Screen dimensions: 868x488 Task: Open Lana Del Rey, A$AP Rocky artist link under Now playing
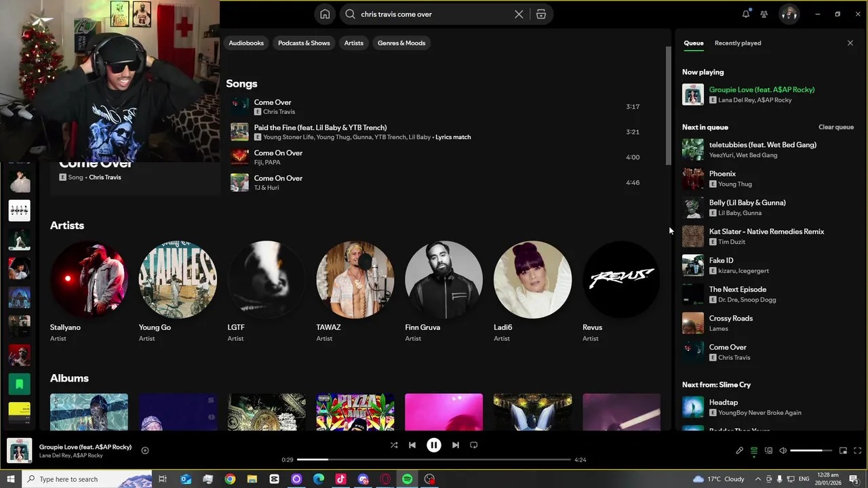[x=755, y=100]
